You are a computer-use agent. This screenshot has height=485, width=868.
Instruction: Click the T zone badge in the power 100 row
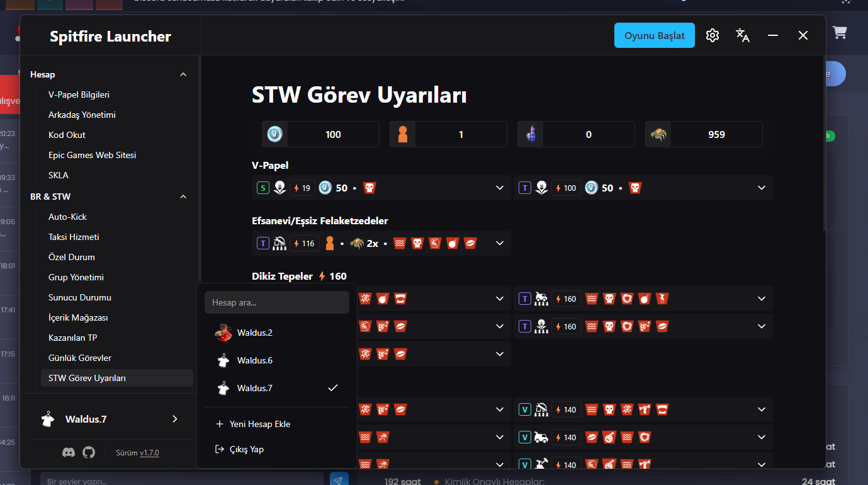pyautogui.click(x=525, y=188)
